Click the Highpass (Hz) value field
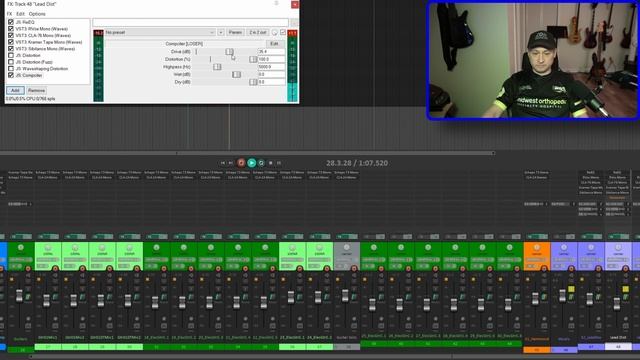The width and height of the screenshot is (640, 360). [x=271, y=67]
